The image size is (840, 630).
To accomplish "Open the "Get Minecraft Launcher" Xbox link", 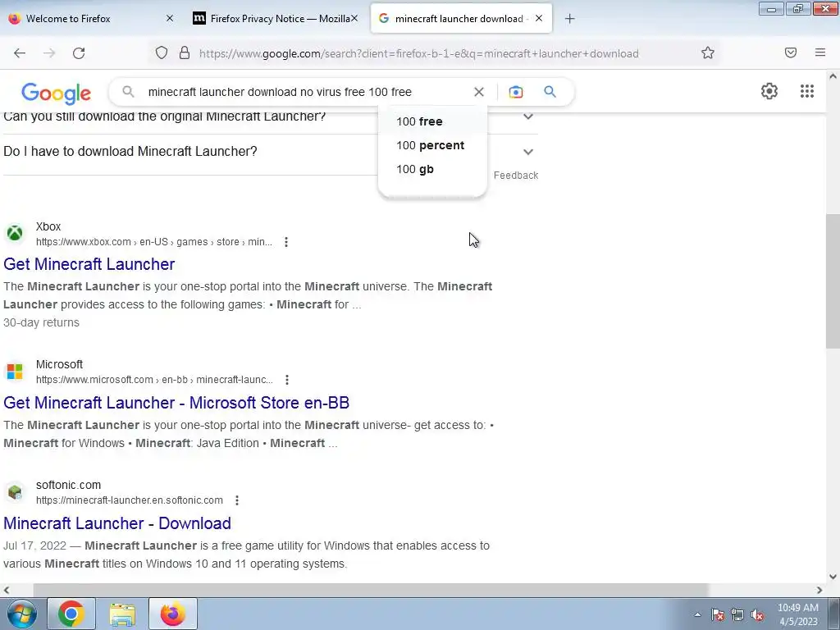I will (89, 264).
